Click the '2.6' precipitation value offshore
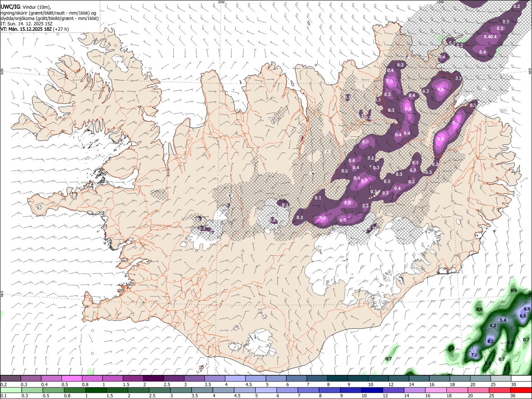 pos(488,364)
